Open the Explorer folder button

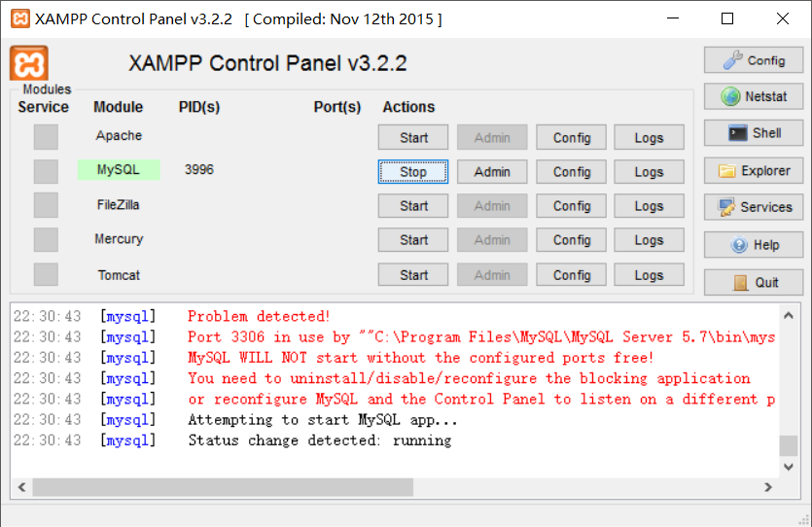click(754, 170)
